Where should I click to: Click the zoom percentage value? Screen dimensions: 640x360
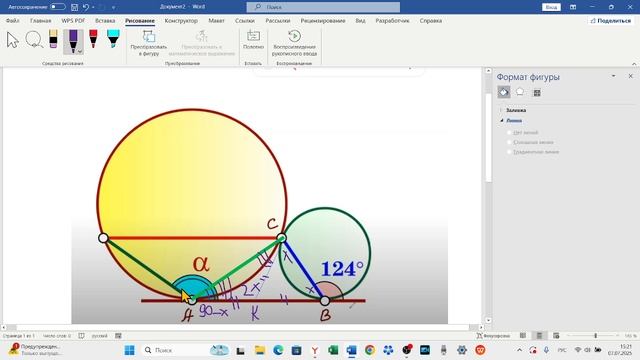[631, 336]
